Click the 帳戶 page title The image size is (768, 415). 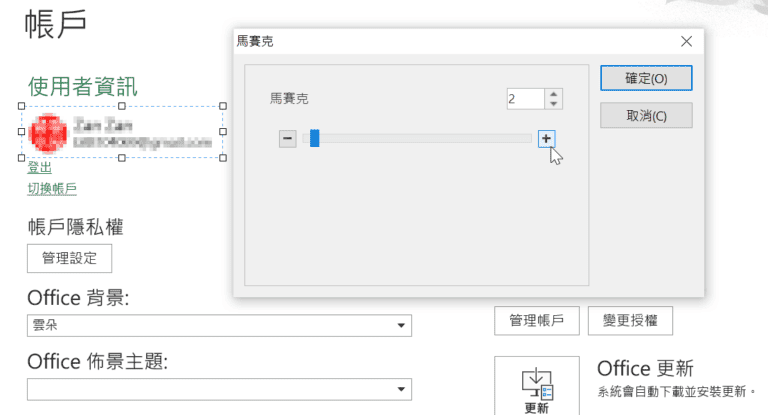tap(55, 24)
